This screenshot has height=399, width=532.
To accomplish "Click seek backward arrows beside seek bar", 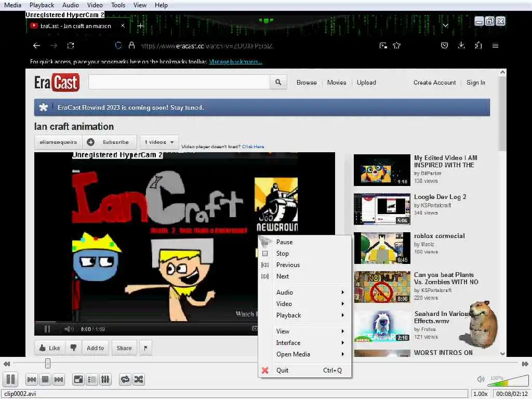I will click(7, 364).
